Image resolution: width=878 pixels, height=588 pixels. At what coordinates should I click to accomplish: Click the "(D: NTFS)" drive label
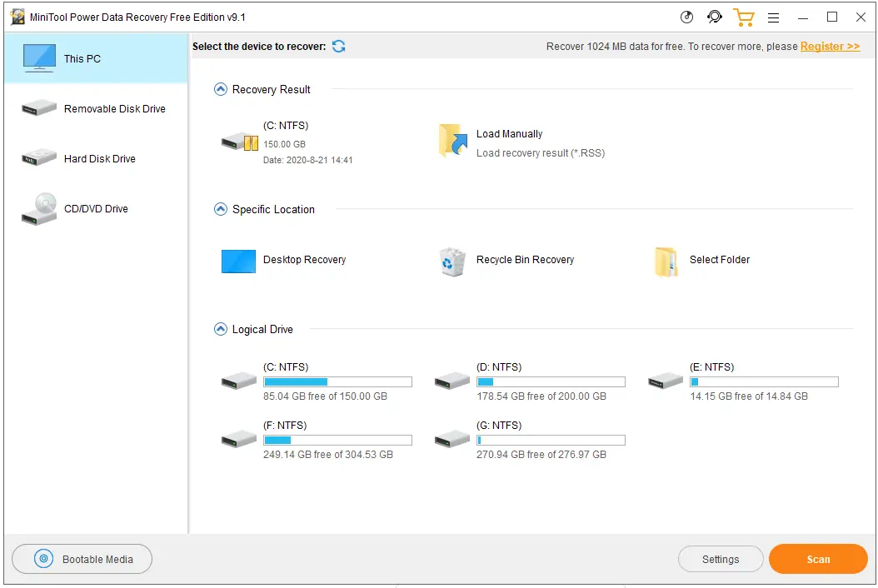499,366
